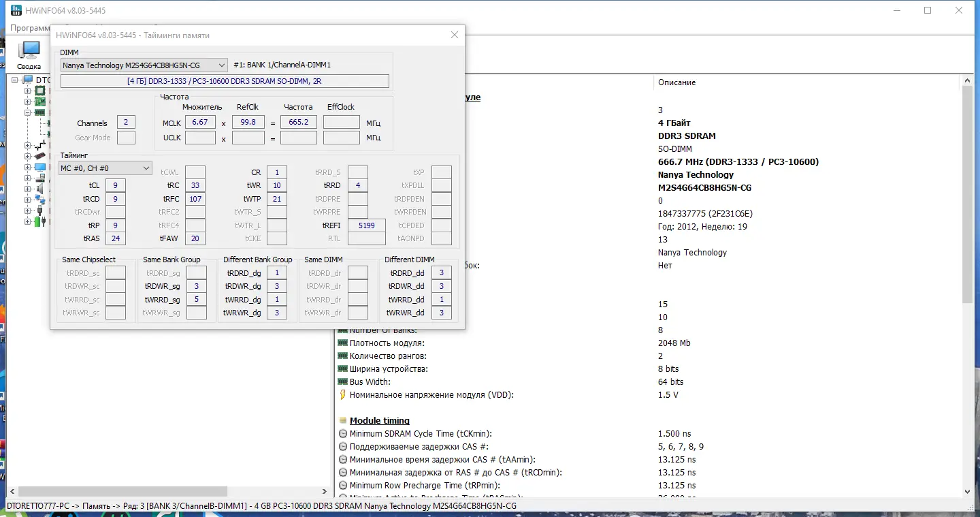This screenshot has height=517, width=980.
Task: Select the motherboard icon in the tree
Action: click(40, 101)
